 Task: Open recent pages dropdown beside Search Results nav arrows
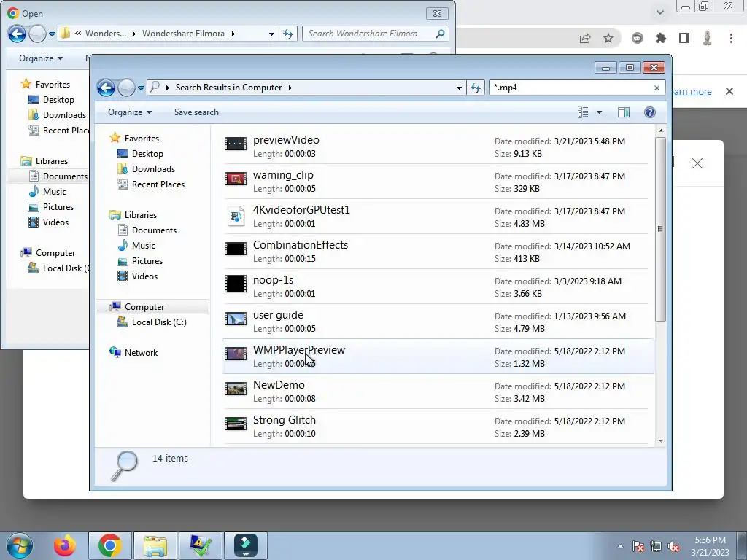(x=141, y=88)
